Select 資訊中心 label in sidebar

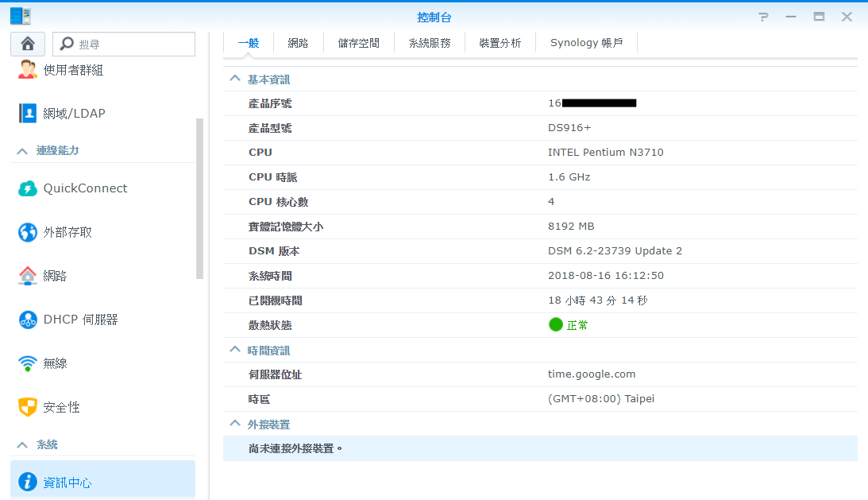(x=67, y=483)
